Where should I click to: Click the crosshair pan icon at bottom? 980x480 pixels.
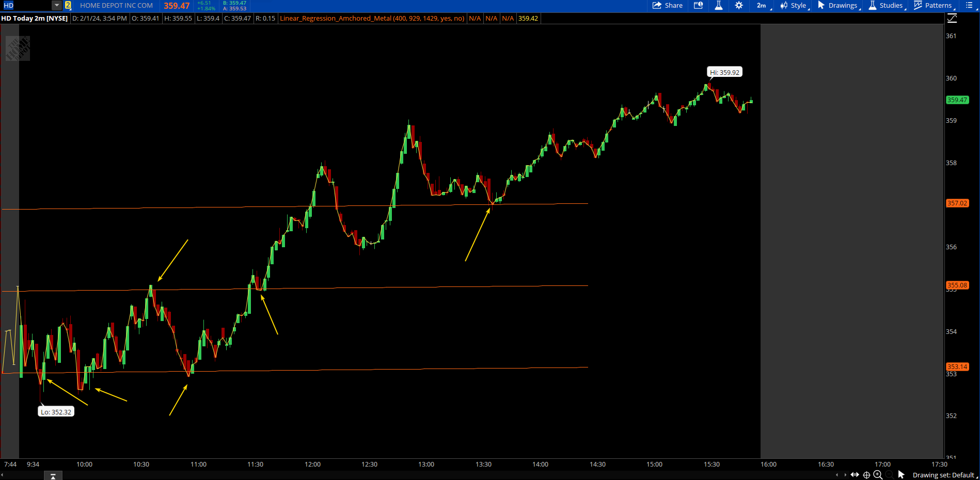pyautogui.click(x=866, y=475)
